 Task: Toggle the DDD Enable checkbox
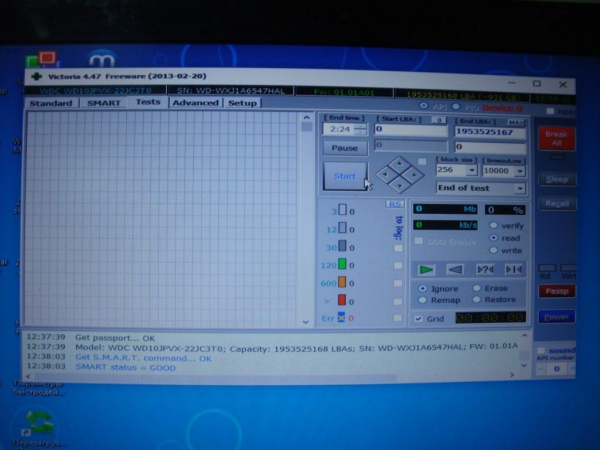(x=419, y=241)
